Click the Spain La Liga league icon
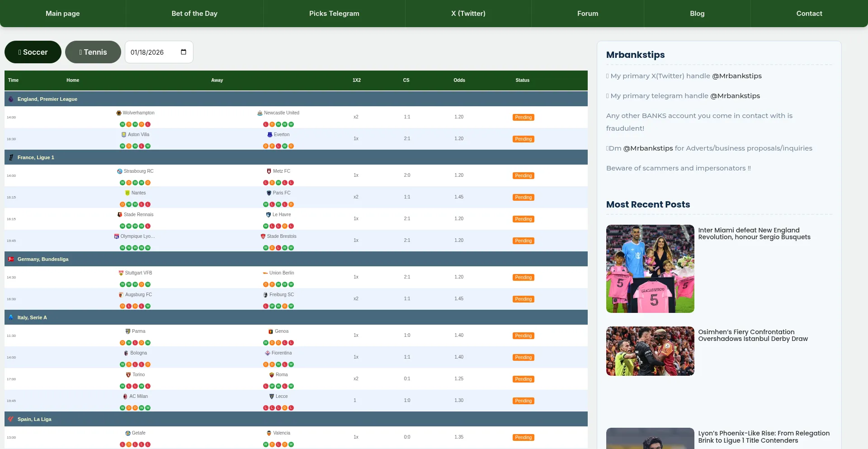Image resolution: width=868 pixels, height=449 pixels. (x=11, y=419)
